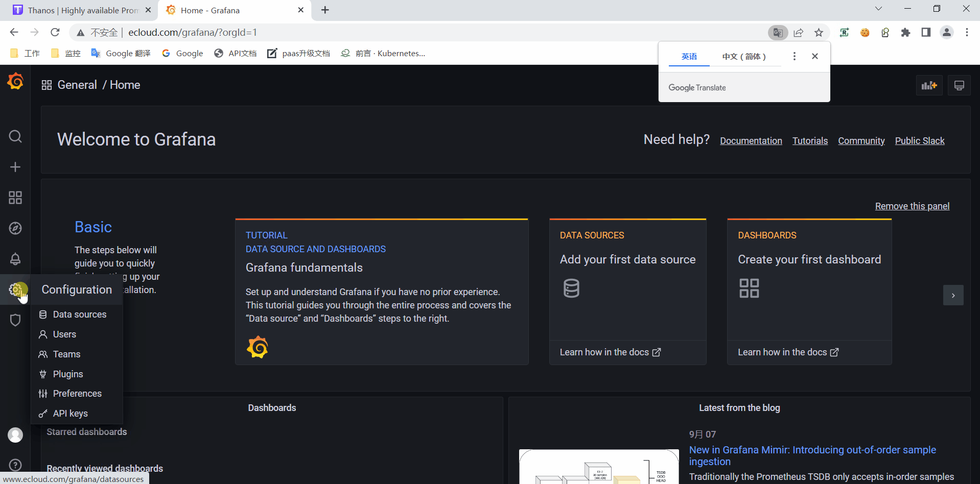Viewport: 980px width, 484px height.
Task: Click the Configuration menu header
Action: click(x=77, y=289)
